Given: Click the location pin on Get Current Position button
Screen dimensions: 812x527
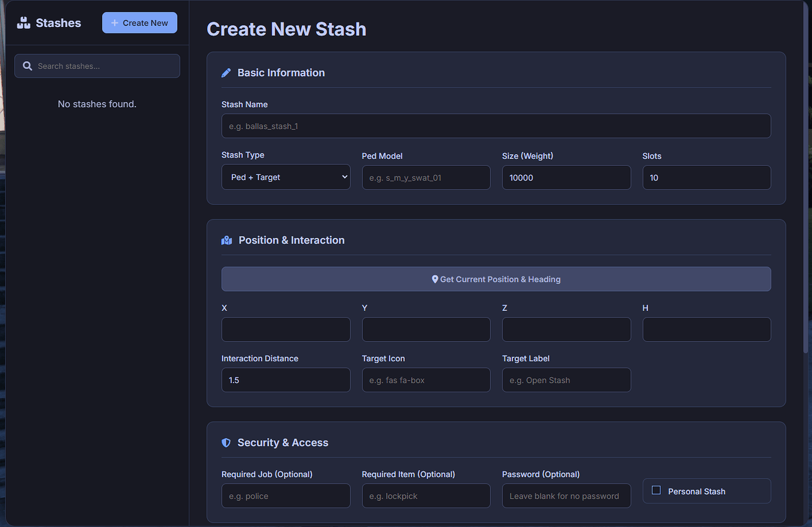Looking at the screenshot, I should 435,279.
